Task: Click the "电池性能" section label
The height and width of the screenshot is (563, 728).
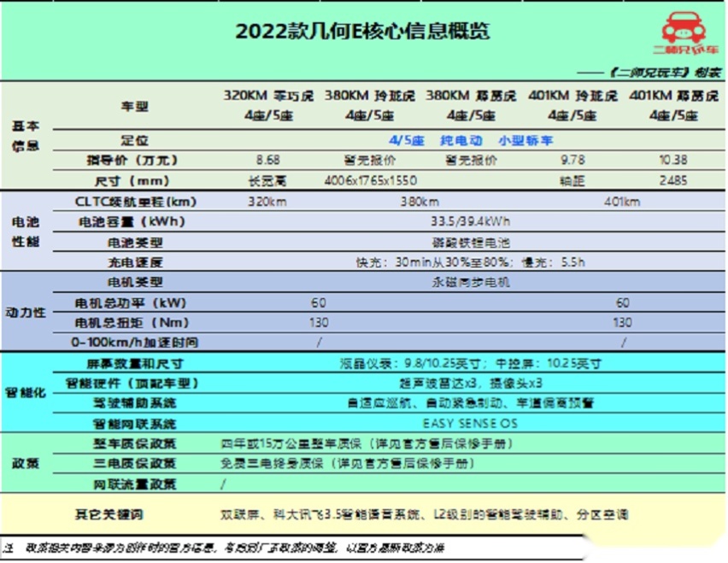Action: coord(25,232)
